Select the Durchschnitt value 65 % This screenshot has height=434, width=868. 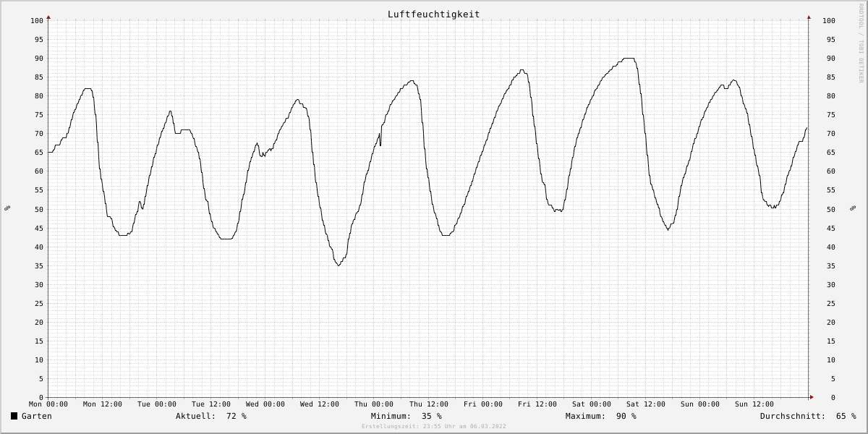(x=846, y=416)
